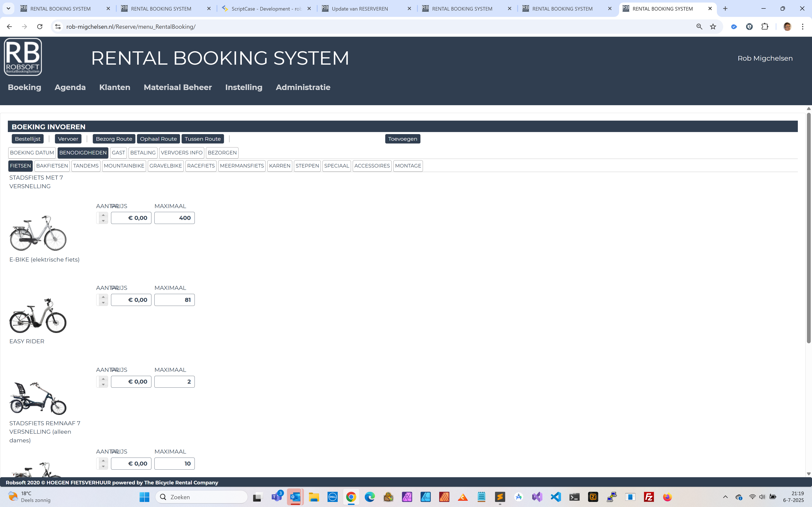The height and width of the screenshot is (507, 812).
Task: Open the Materiaal Beheer menu
Action: pos(177,87)
